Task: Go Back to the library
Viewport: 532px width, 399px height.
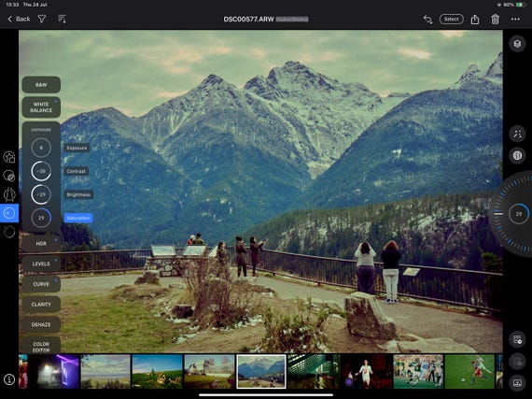Action: (19, 19)
